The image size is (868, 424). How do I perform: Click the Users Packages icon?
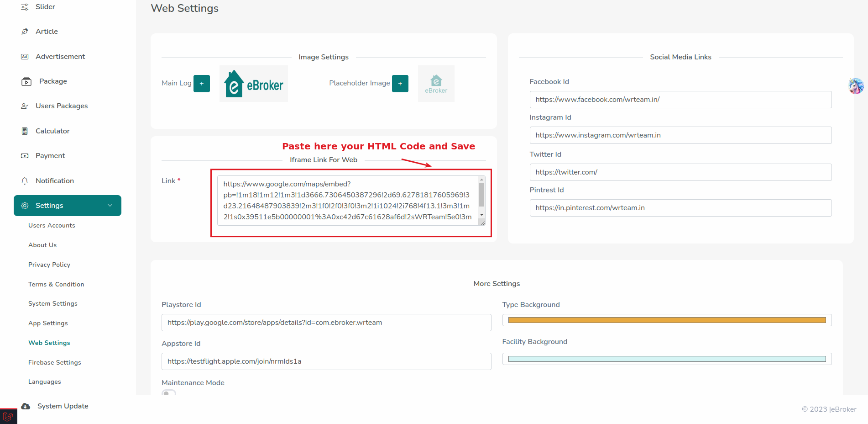[x=25, y=106]
